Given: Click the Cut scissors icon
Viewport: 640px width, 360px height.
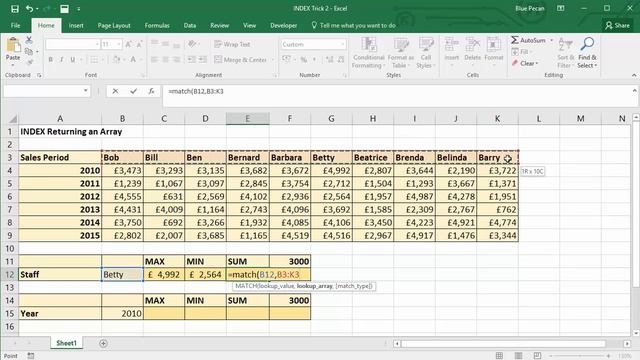Looking at the screenshot, I should pos(29,40).
